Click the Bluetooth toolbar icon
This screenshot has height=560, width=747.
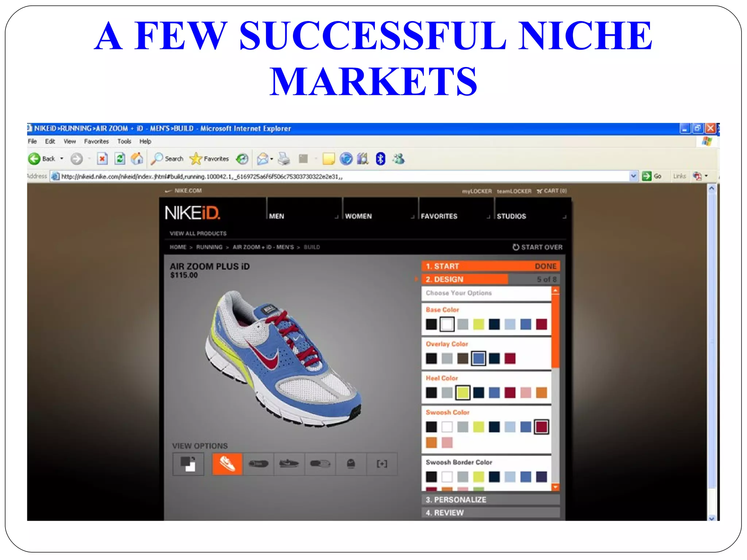tap(380, 159)
